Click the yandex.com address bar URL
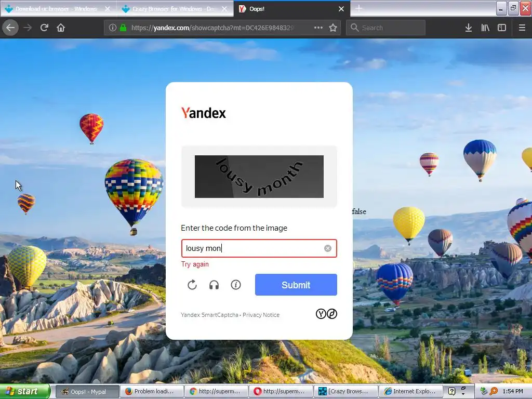 (212, 28)
